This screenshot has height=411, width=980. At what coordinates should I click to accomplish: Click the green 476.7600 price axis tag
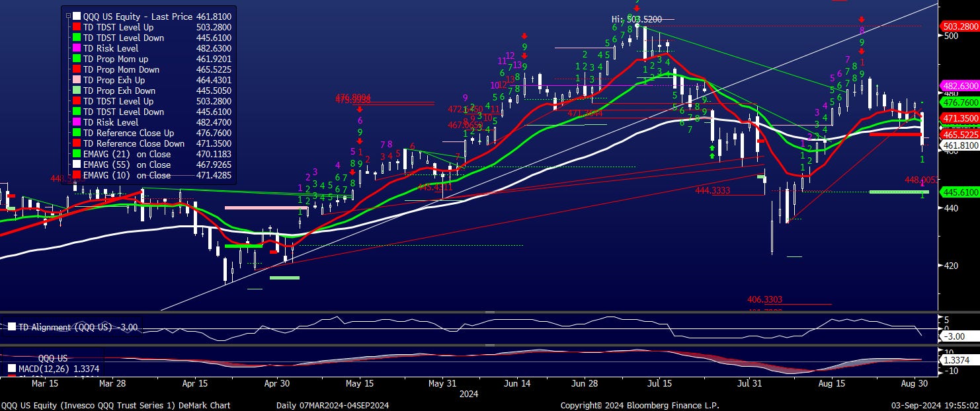click(x=960, y=102)
